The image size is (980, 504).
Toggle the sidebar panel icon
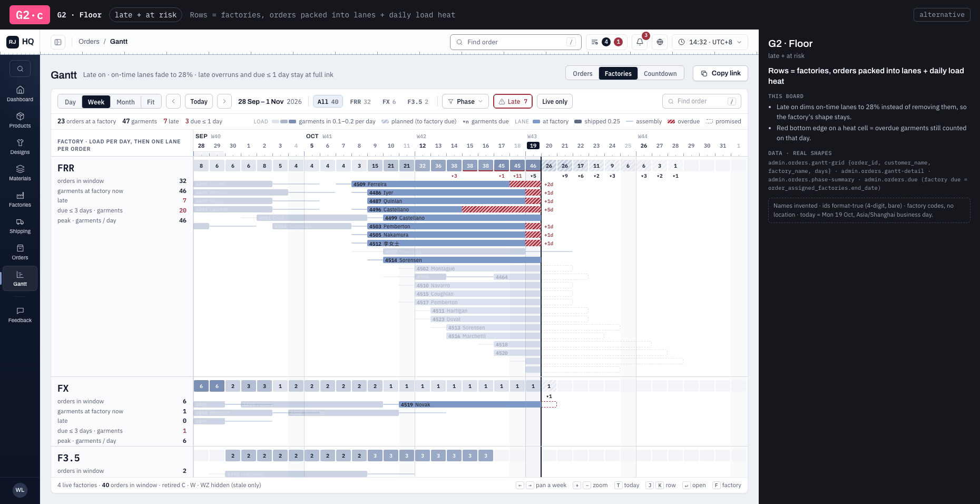pos(58,42)
